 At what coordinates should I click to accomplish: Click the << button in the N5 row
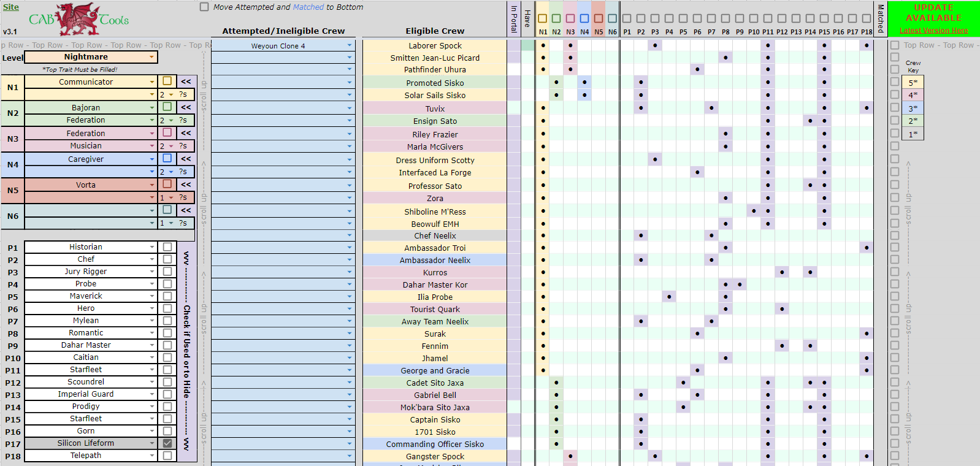[x=186, y=185]
